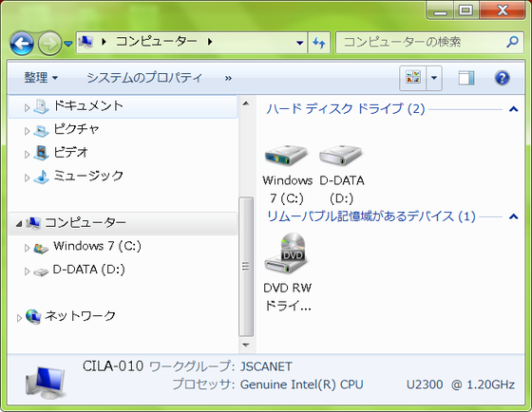532x412 pixels.
Task: Expand the ドキュメント tree node
Action: pos(27,107)
